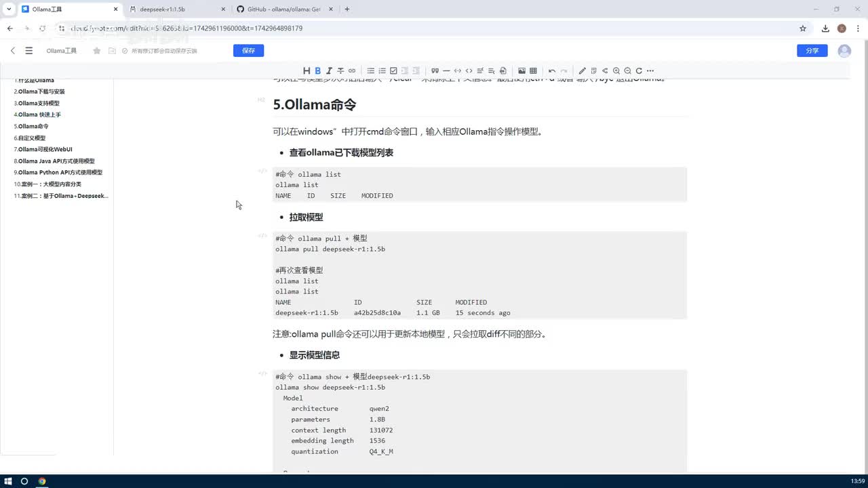
Task: Click the taskbar clock 13:59
Action: pos(858,481)
